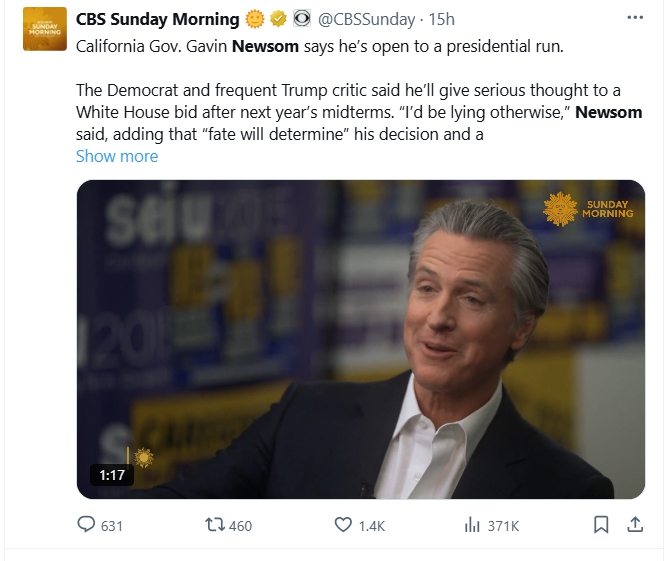Open the three-dot more options menu
Image resolution: width=669 pixels, height=561 pixels.
pyautogui.click(x=635, y=18)
